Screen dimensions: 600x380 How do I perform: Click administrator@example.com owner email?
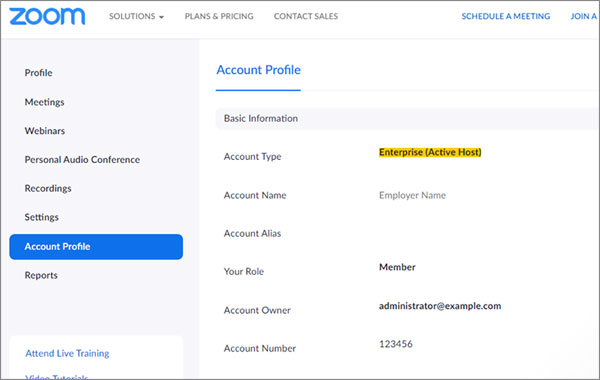click(x=440, y=306)
